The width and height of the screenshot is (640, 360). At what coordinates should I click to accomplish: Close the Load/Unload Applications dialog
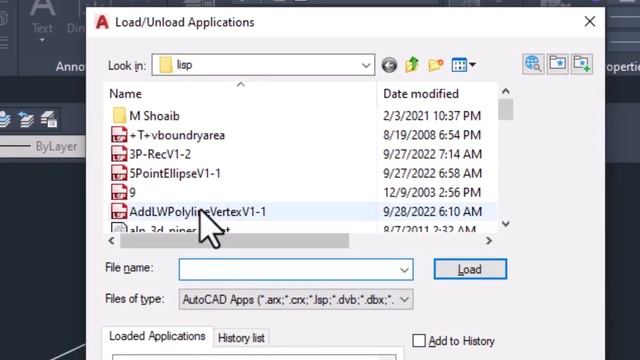[x=589, y=22]
